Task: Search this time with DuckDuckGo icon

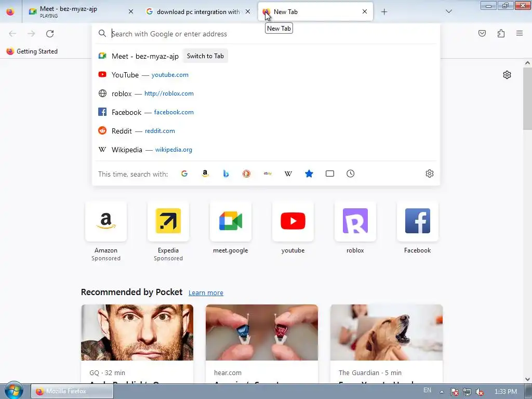Action: point(247,174)
